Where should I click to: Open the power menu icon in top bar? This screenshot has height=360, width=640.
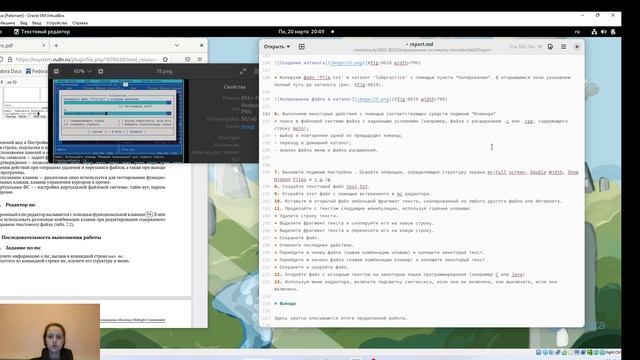[x=613, y=31]
